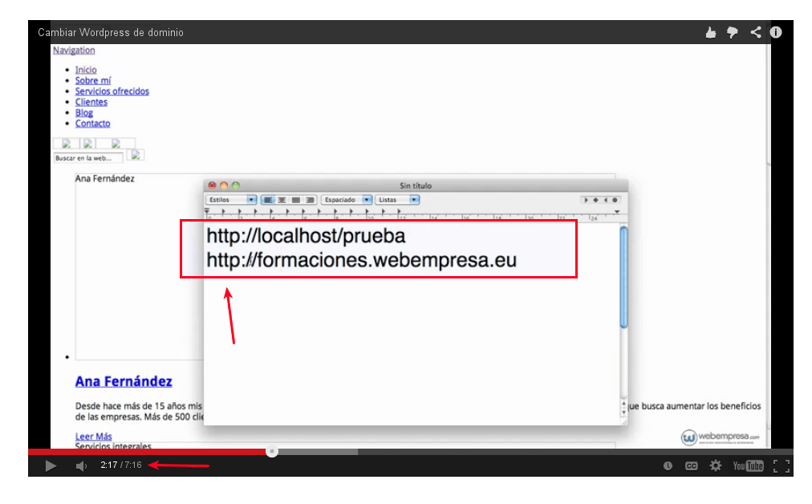The width and height of the screenshot is (812, 504).
Task: Click the video progress scrubber handle
Action: click(x=272, y=452)
